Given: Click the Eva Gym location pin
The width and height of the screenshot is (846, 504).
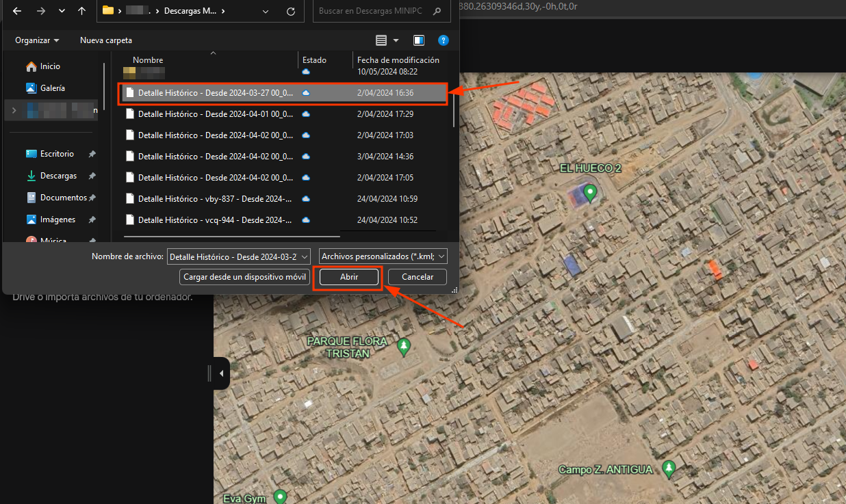Looking at the screenshot, I should 279,496.
